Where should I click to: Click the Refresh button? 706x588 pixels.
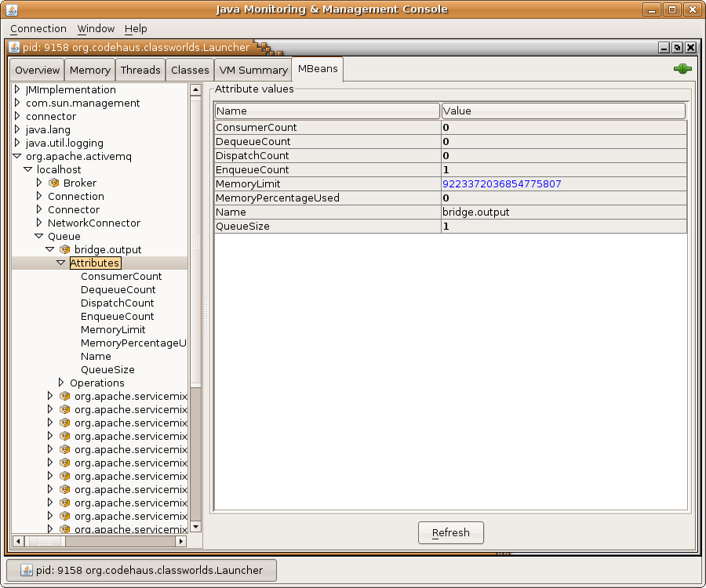tap(451, 532)
